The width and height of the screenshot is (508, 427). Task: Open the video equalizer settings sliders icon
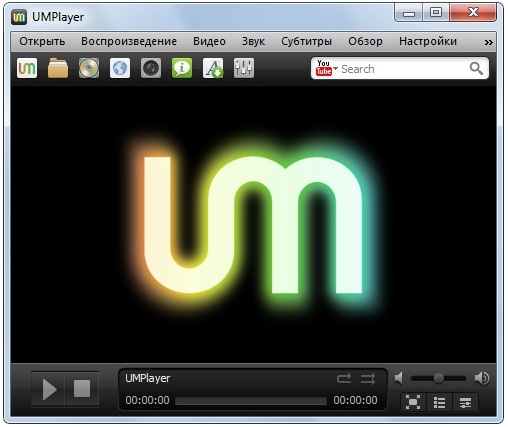click(x=465, y=402)
